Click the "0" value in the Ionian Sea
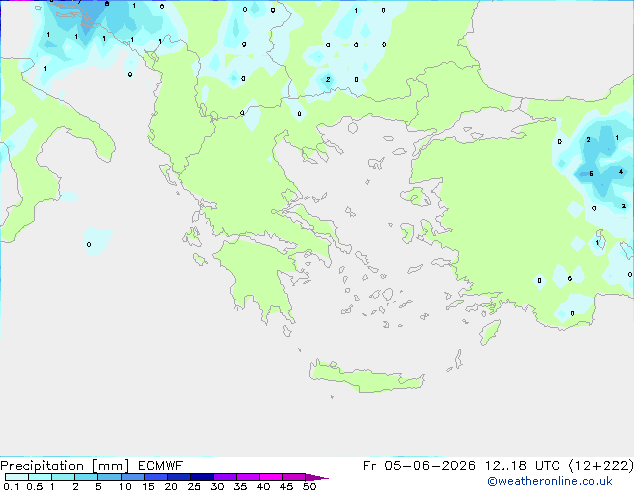634x490 pixels. click(x=89, y=244)
